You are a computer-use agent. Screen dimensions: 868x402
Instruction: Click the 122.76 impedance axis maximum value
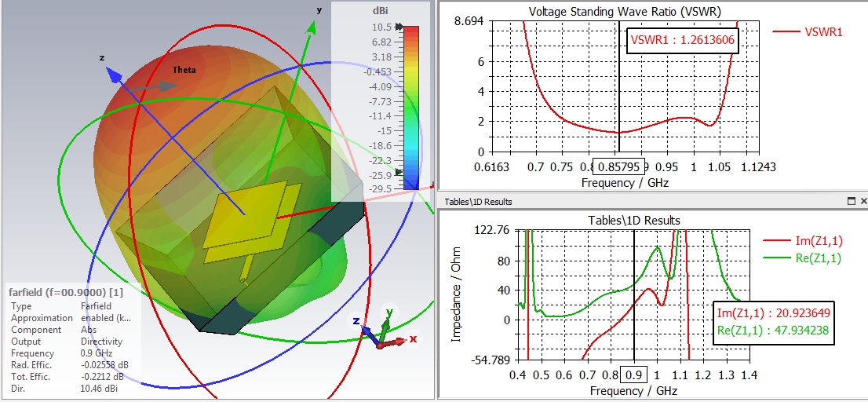491,229
